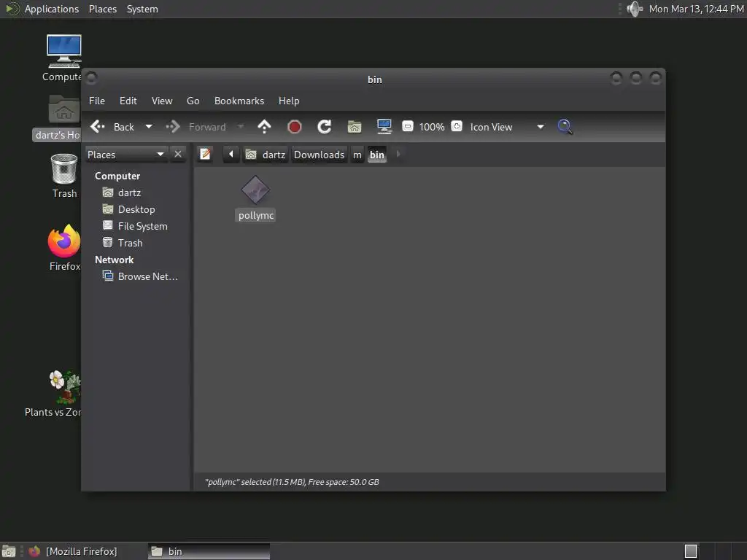Close the Places side pane
The width and height of the screenshot is (747, 560).
pos(178,155)
